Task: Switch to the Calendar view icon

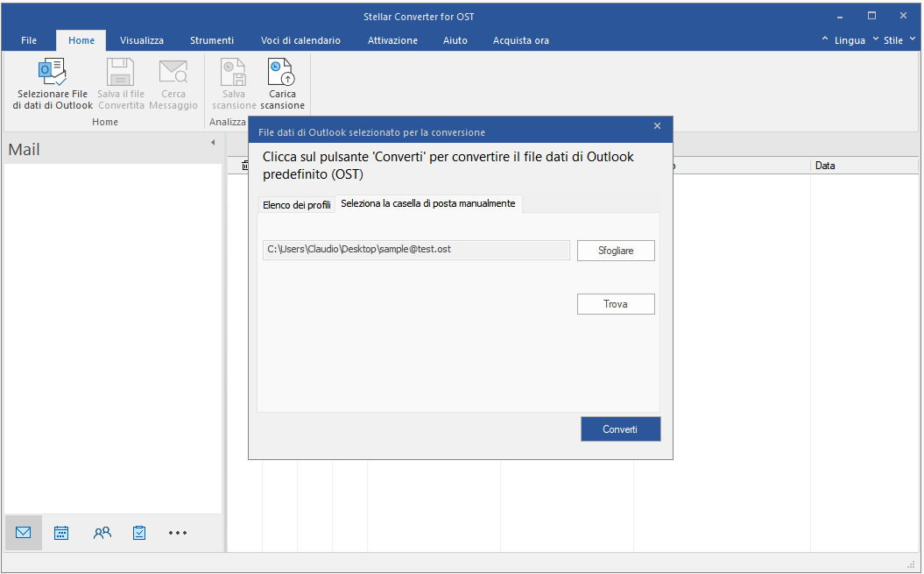Action: point(61,533)
